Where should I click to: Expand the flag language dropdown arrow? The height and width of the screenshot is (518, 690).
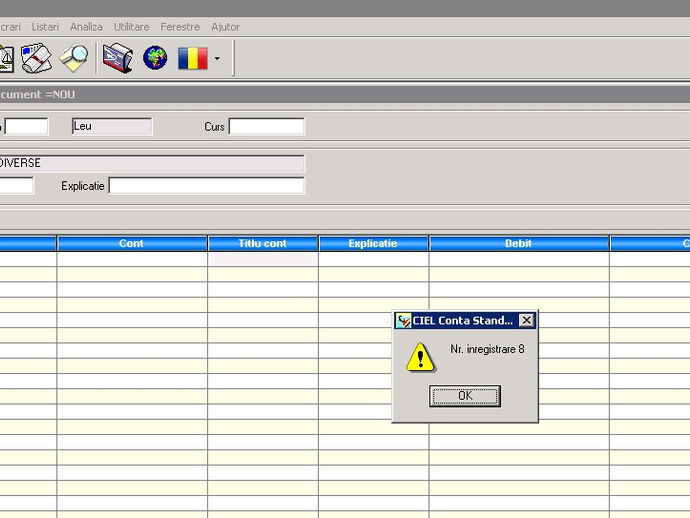[217, 58]
